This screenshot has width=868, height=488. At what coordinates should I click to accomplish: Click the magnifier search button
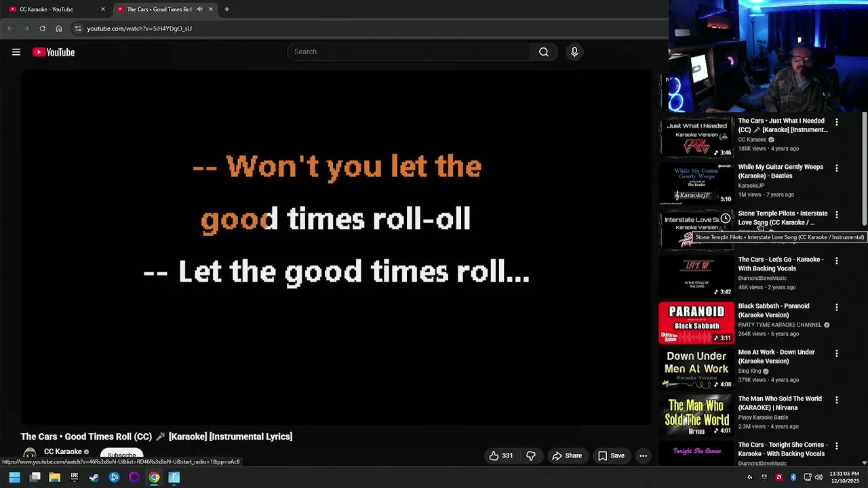click(x=544, y=52)
